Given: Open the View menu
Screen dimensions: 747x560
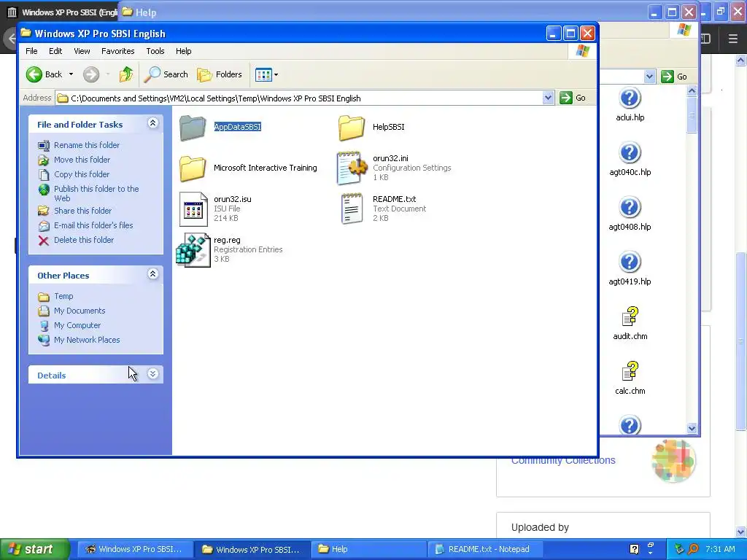Looking at the screenshot, I should [x=82, y=51].
